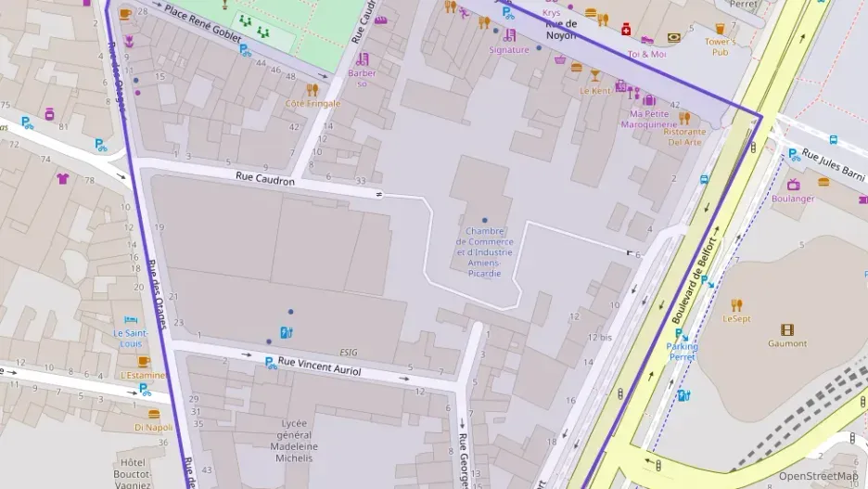
Task: Click the Ristorante Del Arte restaurant icon
Action: pyautogui.click(x=684, y=118)
